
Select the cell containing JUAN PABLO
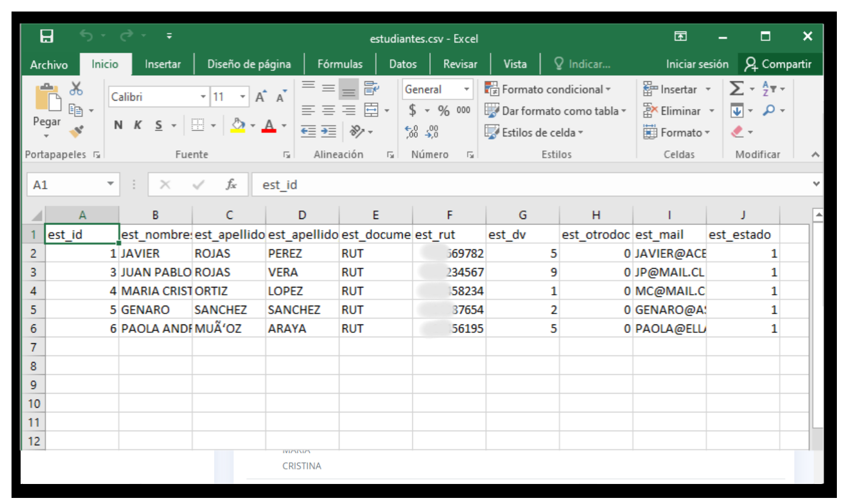click(x=155, y=272)
